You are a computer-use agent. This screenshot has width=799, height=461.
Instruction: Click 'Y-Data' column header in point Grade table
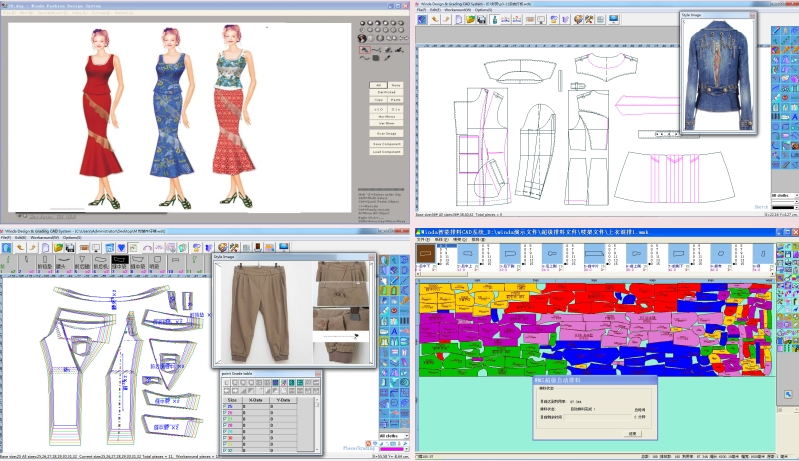pyautogui.click(x=283, y=400)
